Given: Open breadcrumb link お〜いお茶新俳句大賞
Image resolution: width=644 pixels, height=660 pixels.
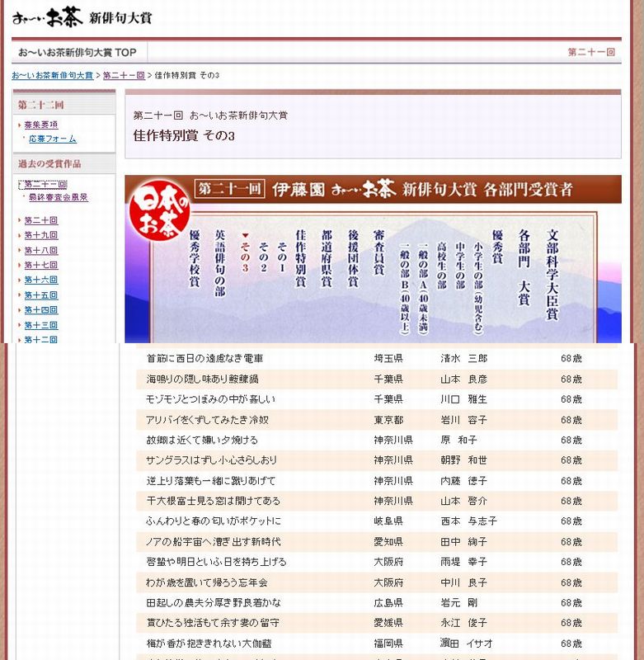Looking at the screenshot, I should (53, 75).
